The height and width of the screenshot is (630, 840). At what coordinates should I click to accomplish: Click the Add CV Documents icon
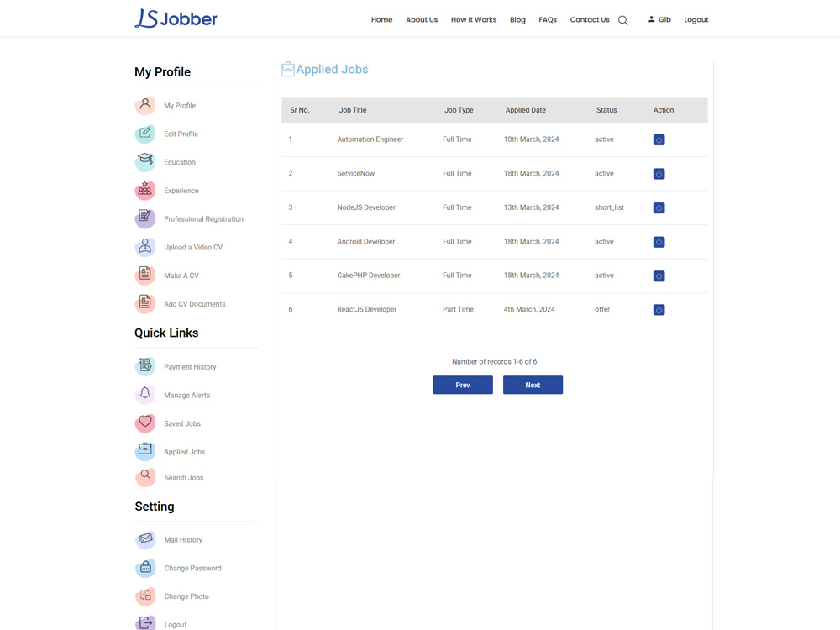click(x=145, y=304)
